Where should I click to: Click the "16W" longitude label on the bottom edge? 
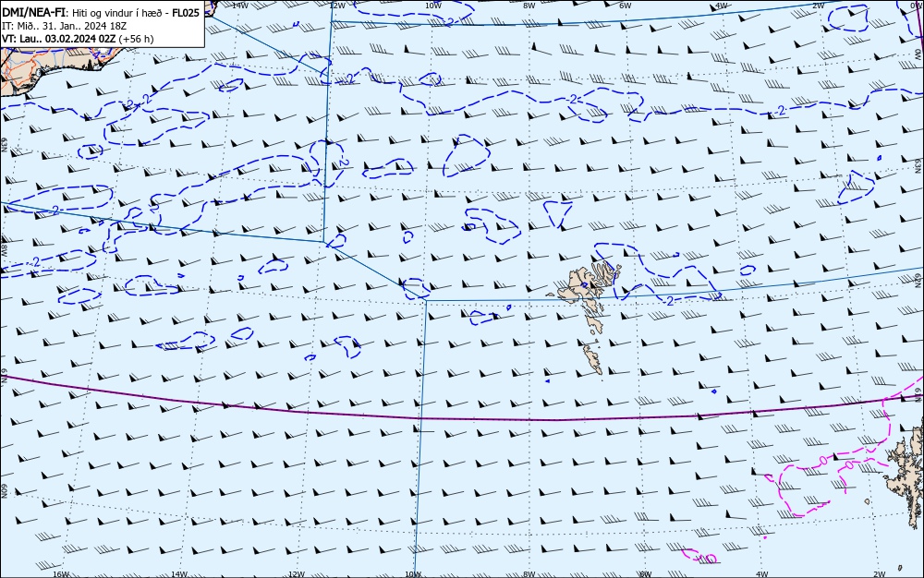(x=61, y=574)
